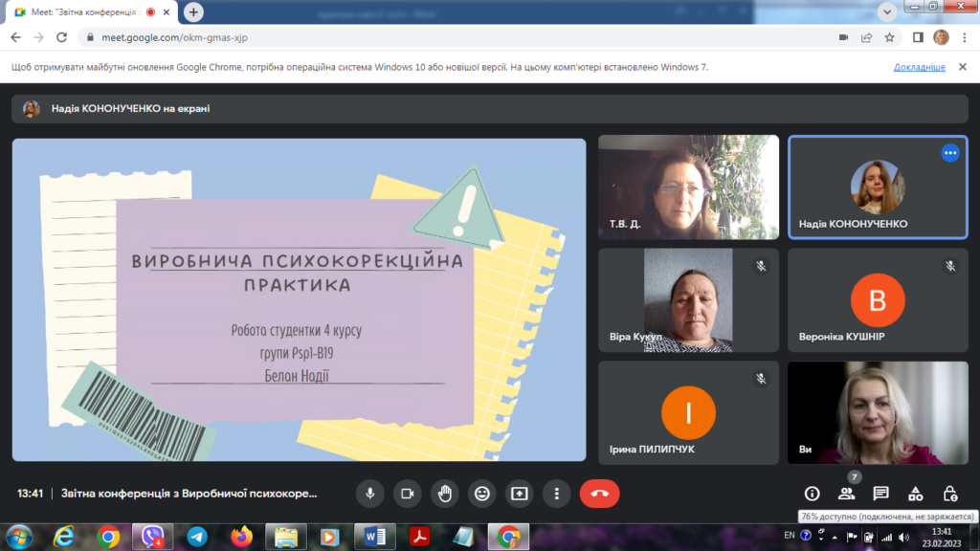
Task: Leave the call with red hang-up button
Action: [x=599, y=494]
